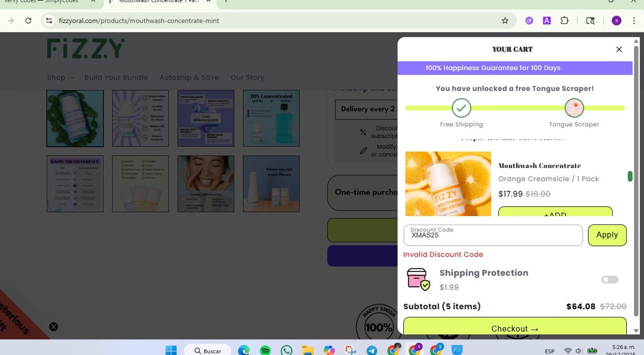Open the purple round extension icon
The width and height of the screenshot is (644, 355).
pyautogui.click(x=529, y=21)
